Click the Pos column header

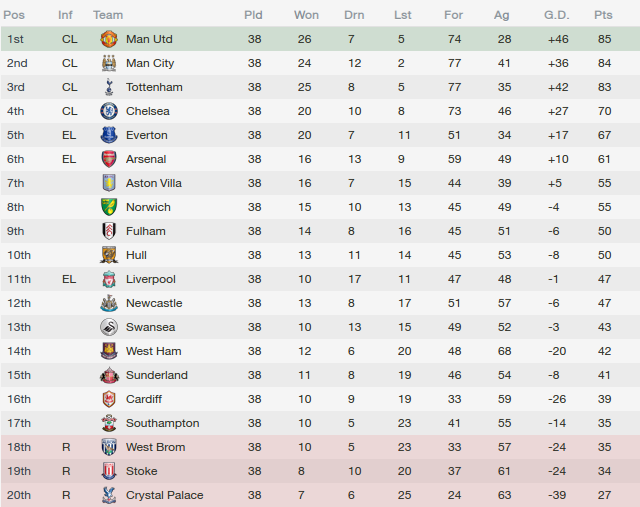[14, 15]
